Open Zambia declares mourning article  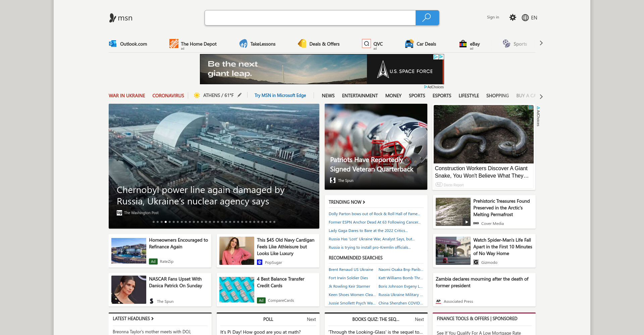click(x=482, y=282)
